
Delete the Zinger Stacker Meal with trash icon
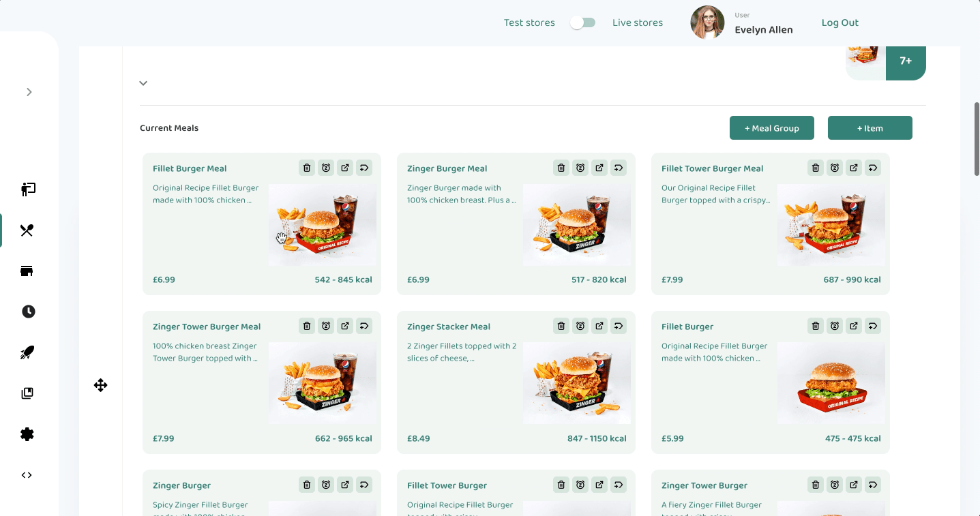pos(561,326)
